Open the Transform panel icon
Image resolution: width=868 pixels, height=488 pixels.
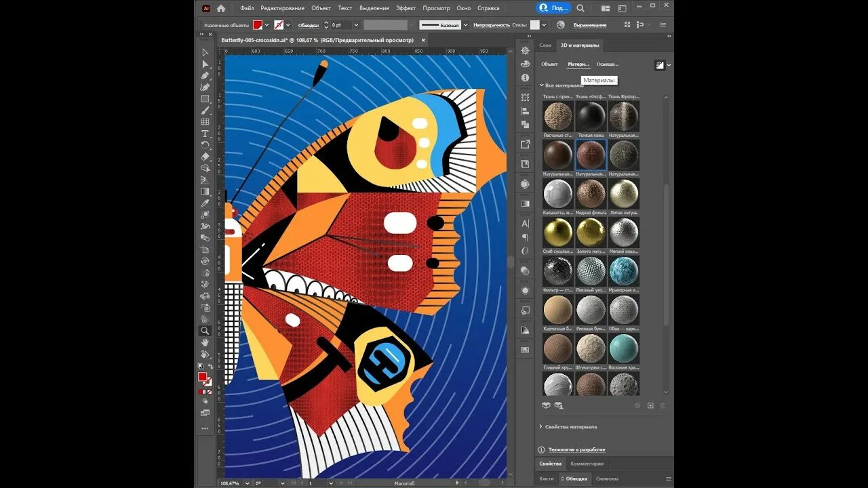[525, 98]
